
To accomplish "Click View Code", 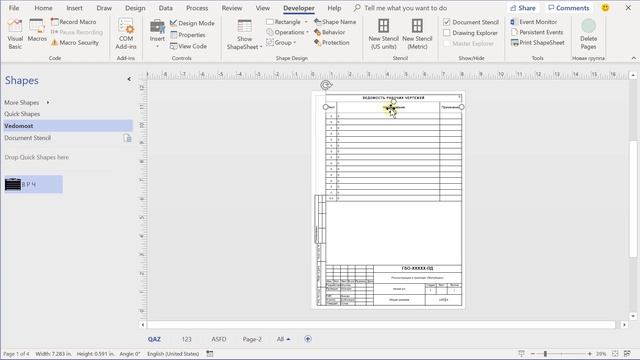I will [x=188, y=47].
